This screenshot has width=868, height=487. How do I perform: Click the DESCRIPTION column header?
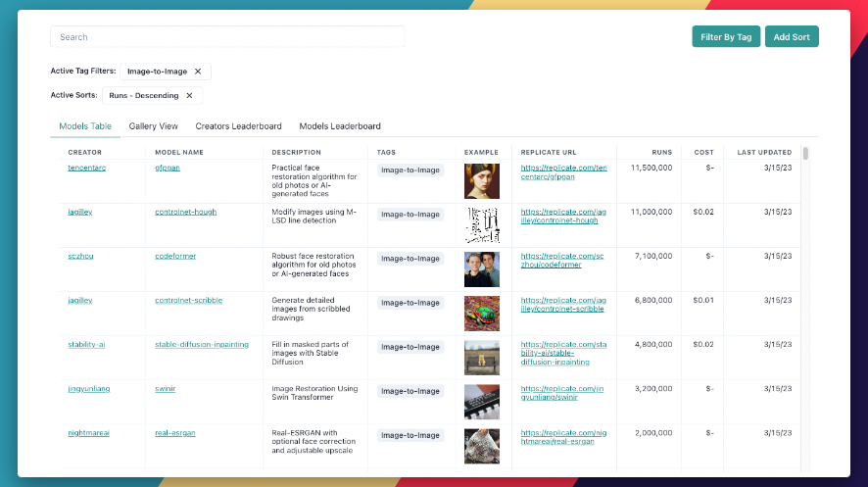pos(296,152)
